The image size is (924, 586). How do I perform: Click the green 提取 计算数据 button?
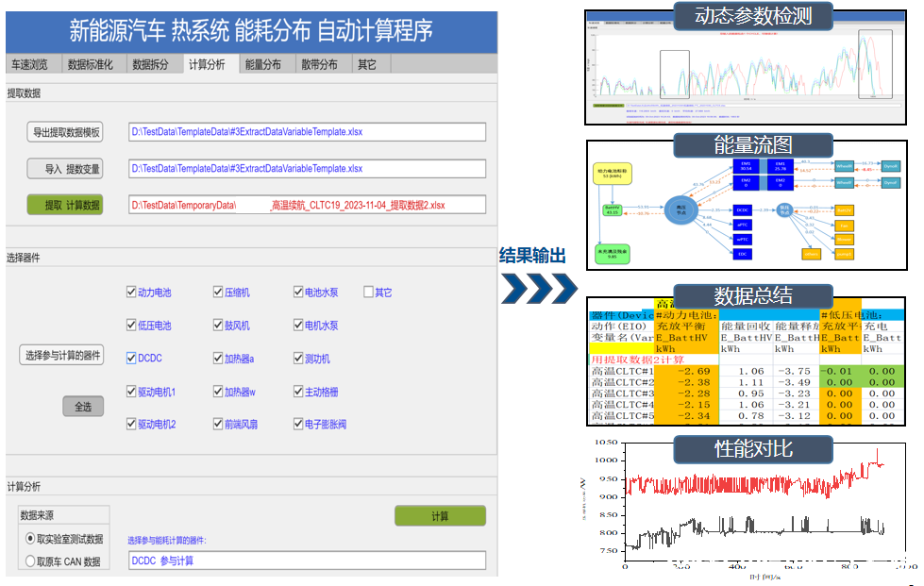point(65,205)
